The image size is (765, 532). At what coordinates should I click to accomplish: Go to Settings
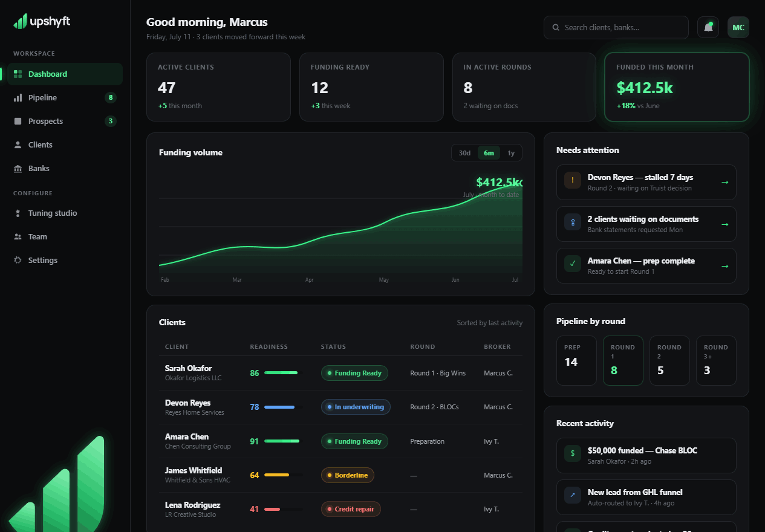65,260
